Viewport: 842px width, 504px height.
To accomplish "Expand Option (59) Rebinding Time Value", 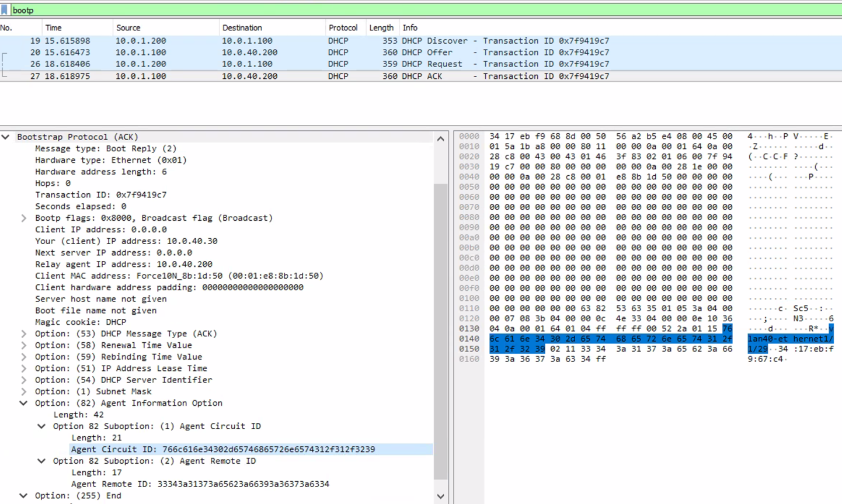I will pos(23,357).
